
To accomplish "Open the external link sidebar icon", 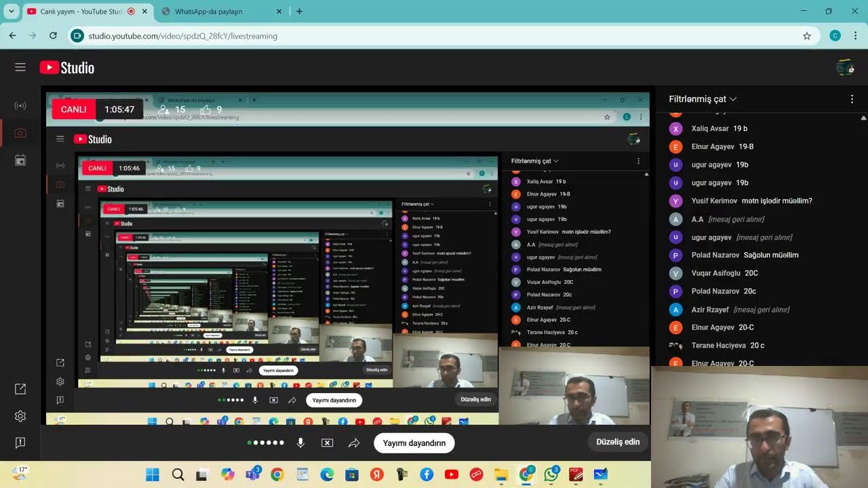I will (20, 389).
